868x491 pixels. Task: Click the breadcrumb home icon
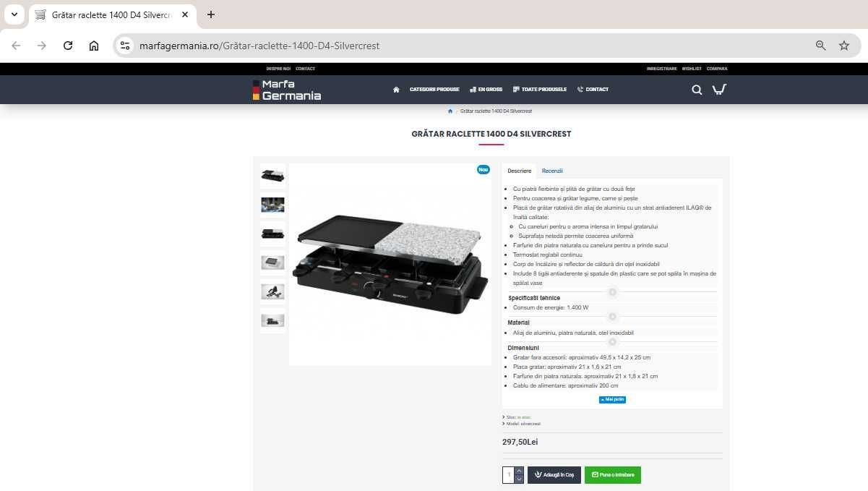450,111
